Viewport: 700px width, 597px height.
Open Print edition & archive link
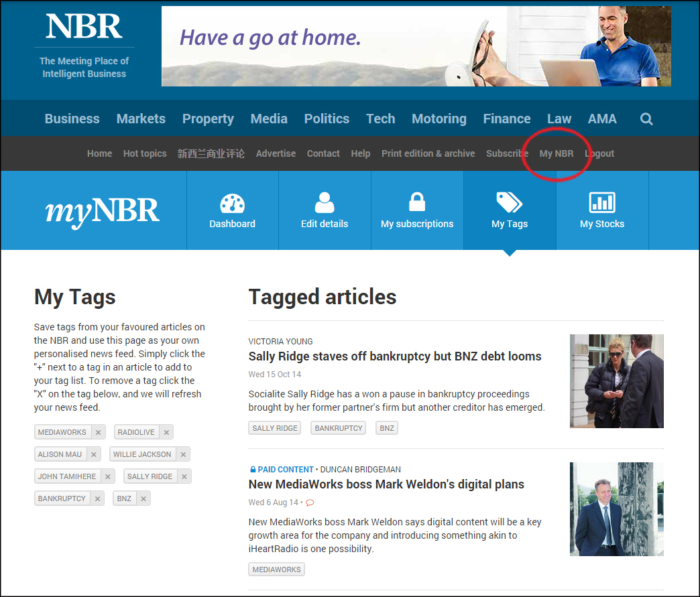(428, 153)
